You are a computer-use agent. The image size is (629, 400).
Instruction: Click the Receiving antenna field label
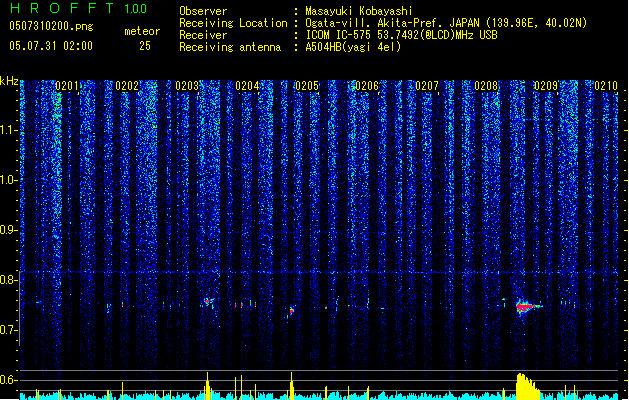point(230,47)
